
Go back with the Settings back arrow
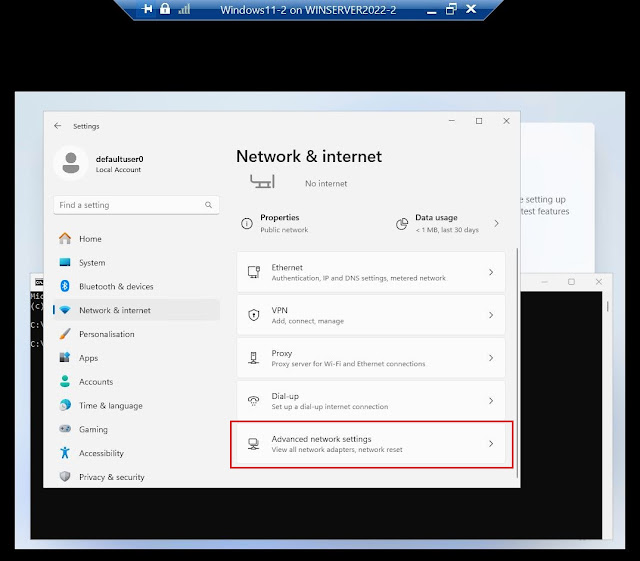pos(58,126)
